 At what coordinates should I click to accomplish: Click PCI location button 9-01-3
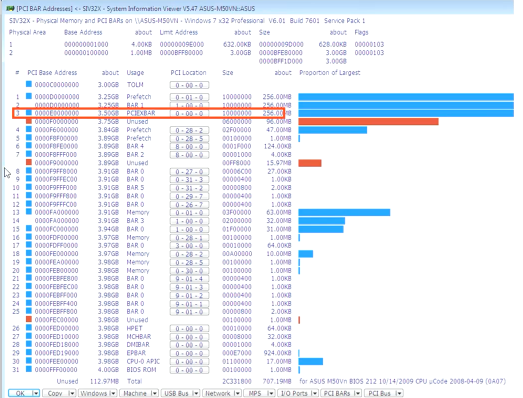[x=189, y=287]
